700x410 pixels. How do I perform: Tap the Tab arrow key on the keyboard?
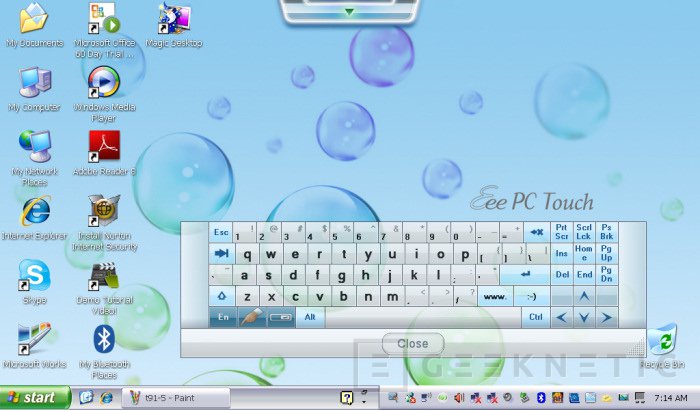click(221, 254)
